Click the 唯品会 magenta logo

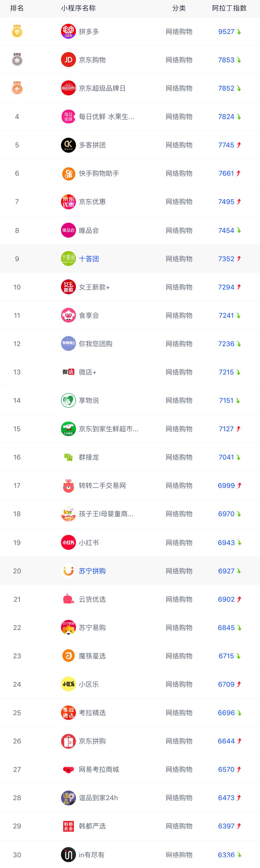coord(68,230)
